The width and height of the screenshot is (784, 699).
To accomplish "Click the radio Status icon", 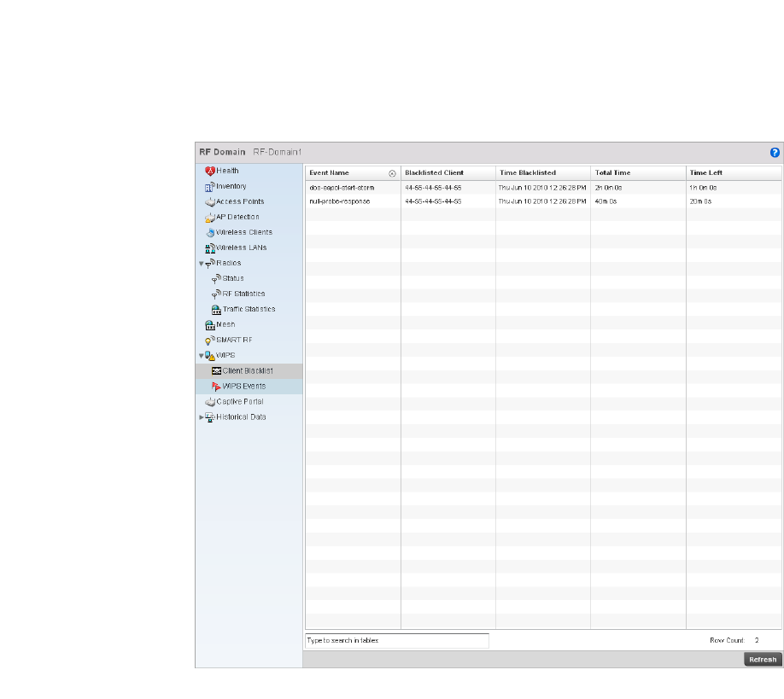I will click(x=217, y=279).
